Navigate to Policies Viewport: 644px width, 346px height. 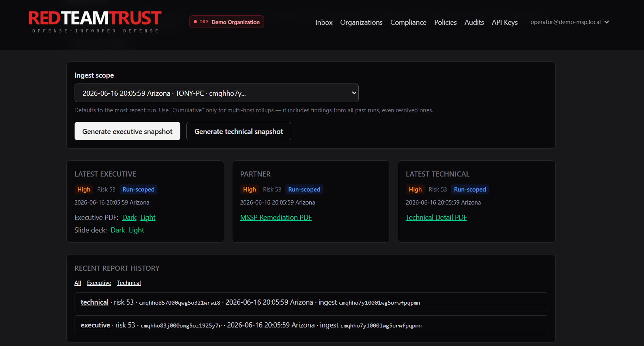click(x=445, y=22)
